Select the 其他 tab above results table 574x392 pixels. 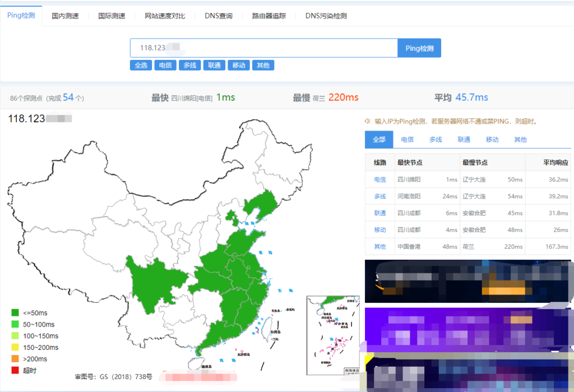pyautogui.click(x=520, y=139)
